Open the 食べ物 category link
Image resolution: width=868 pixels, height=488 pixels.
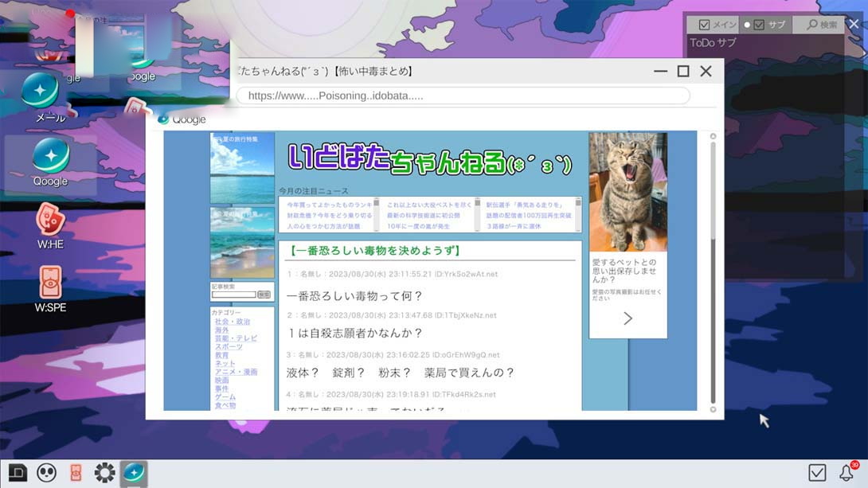coord(225,405)
